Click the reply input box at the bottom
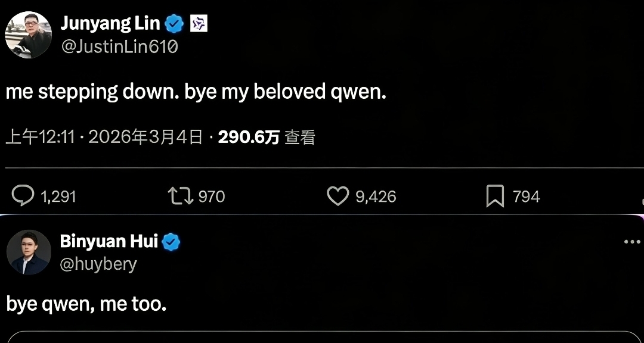Viewport: 644px width, 343px height. (x=322, y=339)
